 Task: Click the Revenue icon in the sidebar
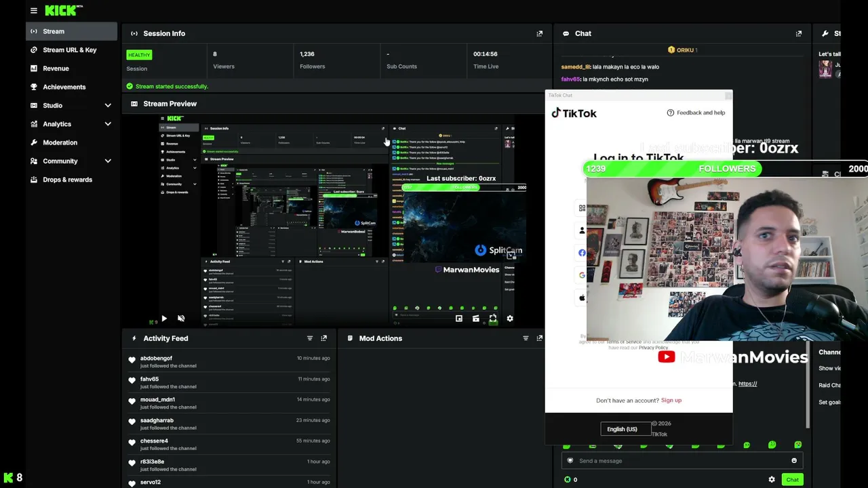(34, 68)
